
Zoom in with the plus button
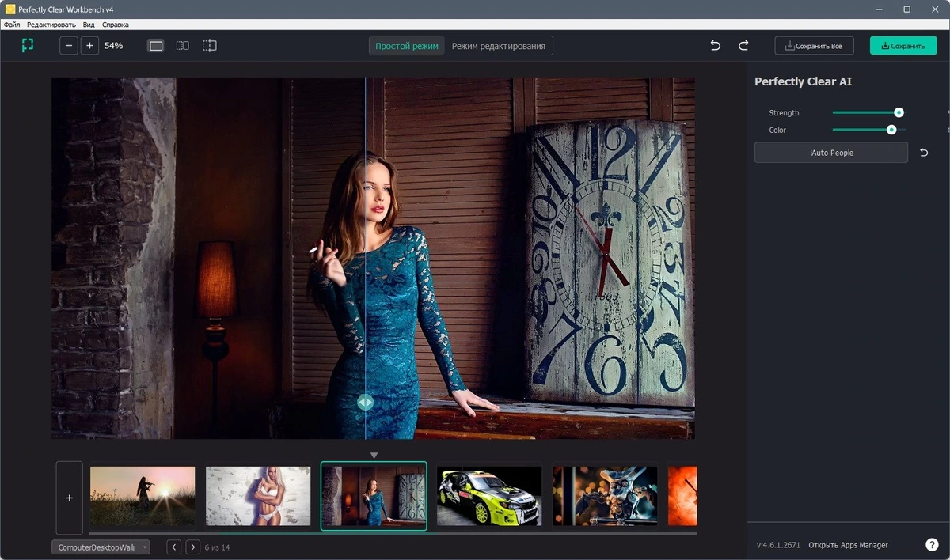pyautogui.click(x=89, y=46)
